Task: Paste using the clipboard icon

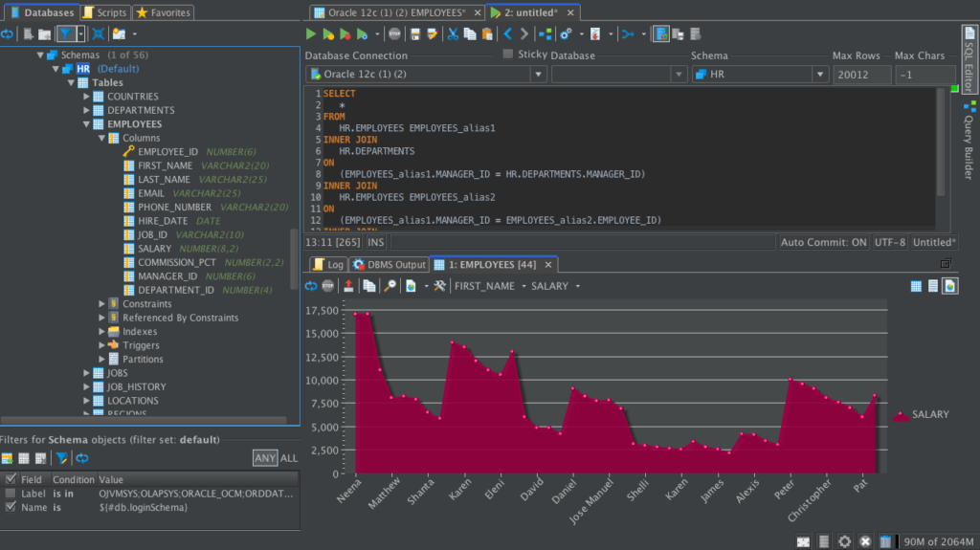Action: point(487,34)
